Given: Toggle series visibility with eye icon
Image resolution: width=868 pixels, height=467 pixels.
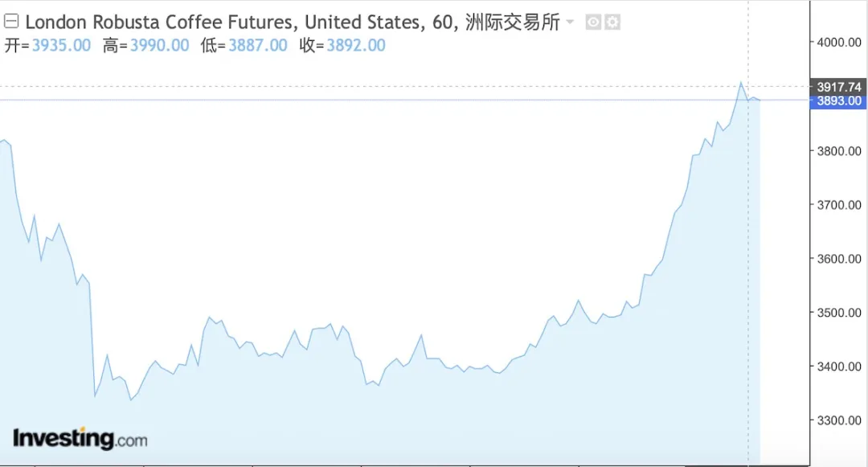Looking at the screenshot, I should click(x=593, y=23).
